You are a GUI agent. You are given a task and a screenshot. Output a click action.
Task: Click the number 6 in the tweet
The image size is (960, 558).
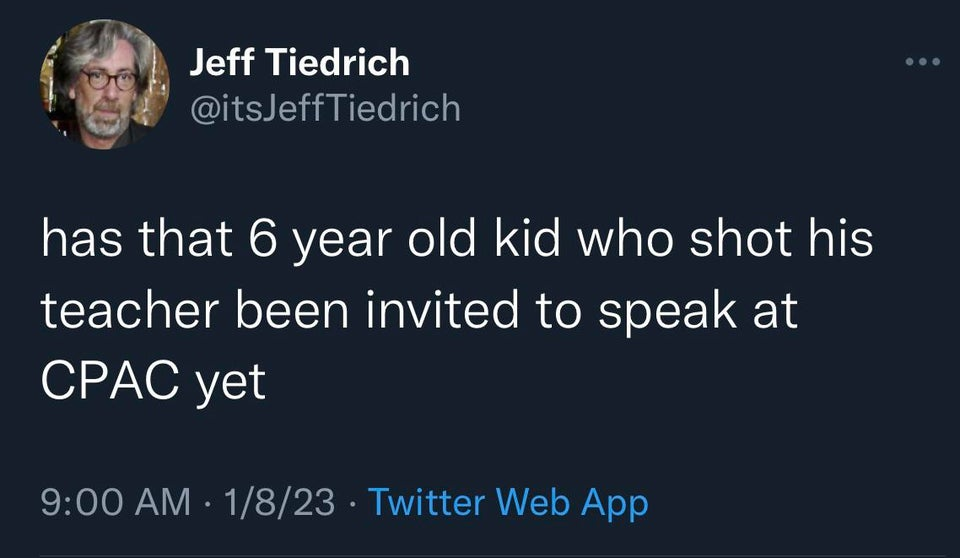(x=263, y=239)
